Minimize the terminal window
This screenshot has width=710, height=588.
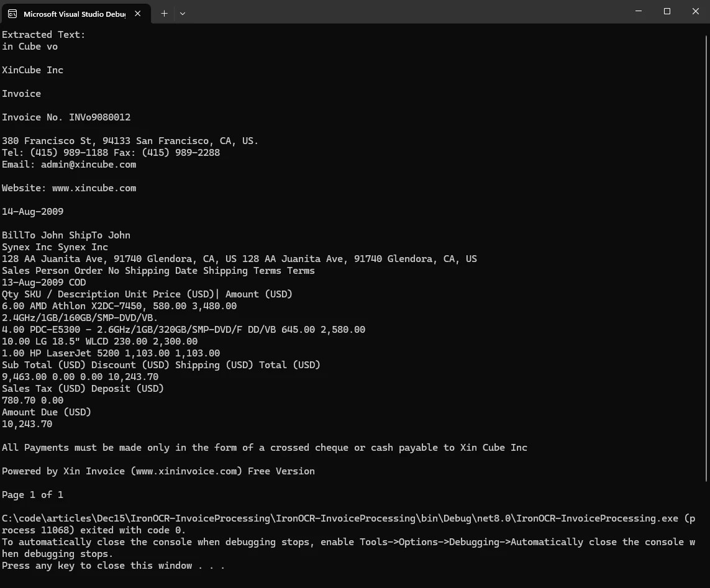coord(639,11)
